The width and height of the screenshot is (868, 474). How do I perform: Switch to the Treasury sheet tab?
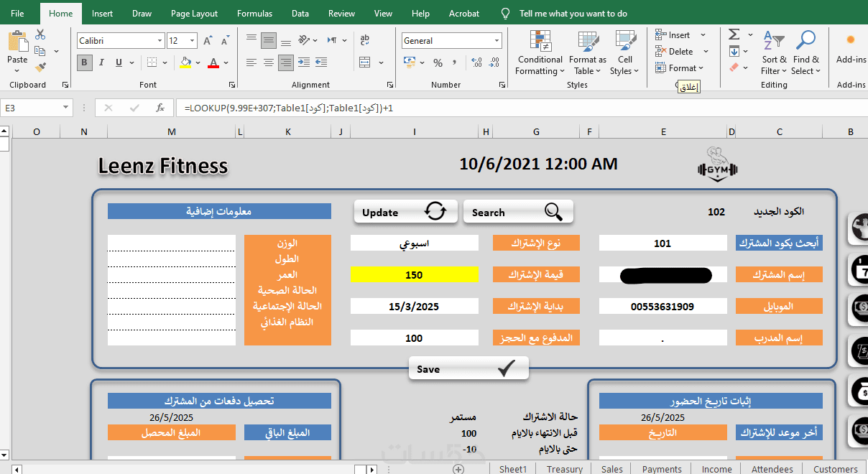tap(565, 469)
